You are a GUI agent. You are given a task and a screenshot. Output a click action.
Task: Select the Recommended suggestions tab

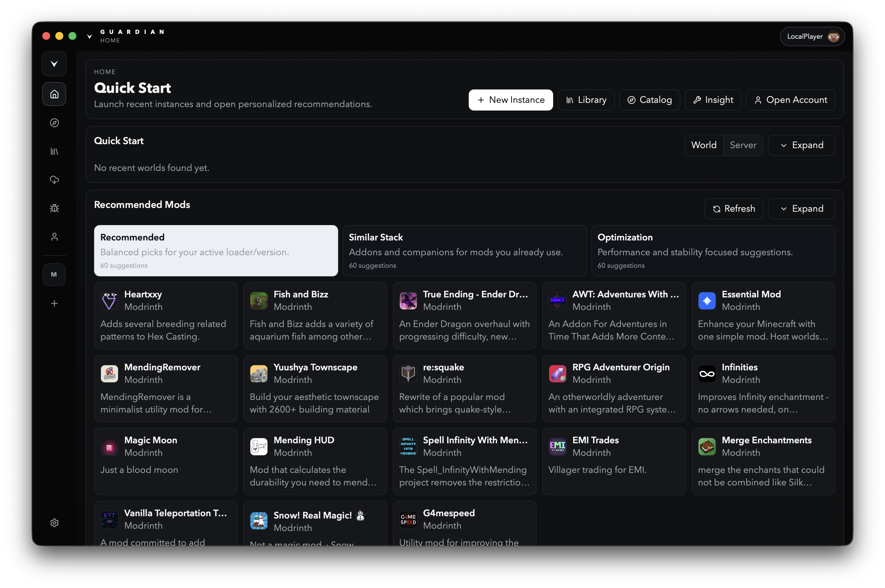point(216,250)
